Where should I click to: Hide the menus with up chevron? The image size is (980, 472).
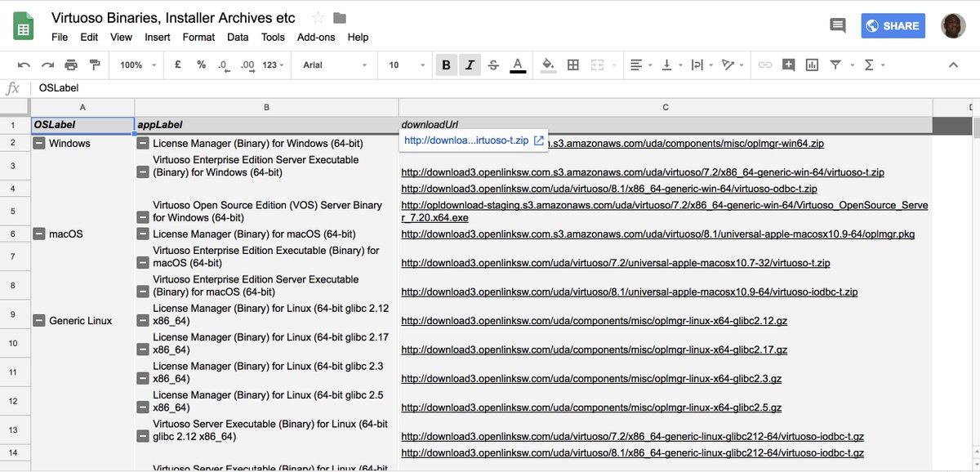(952, 65)
